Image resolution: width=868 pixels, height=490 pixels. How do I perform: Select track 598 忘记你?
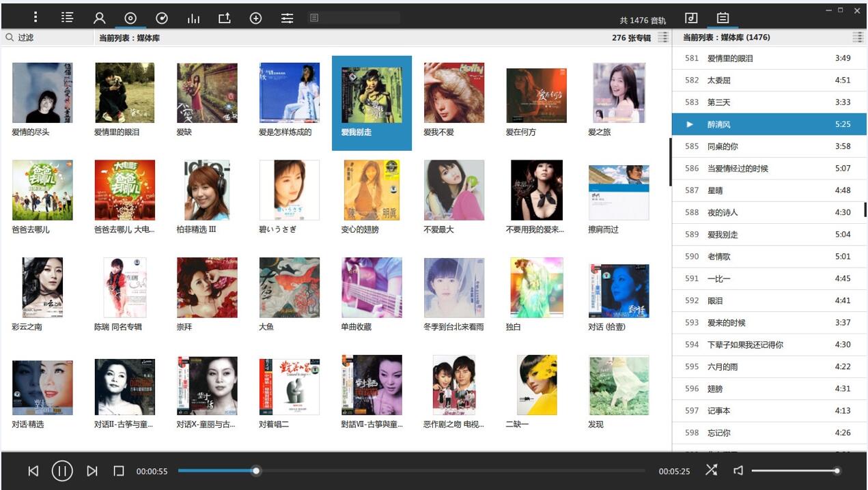769,433
